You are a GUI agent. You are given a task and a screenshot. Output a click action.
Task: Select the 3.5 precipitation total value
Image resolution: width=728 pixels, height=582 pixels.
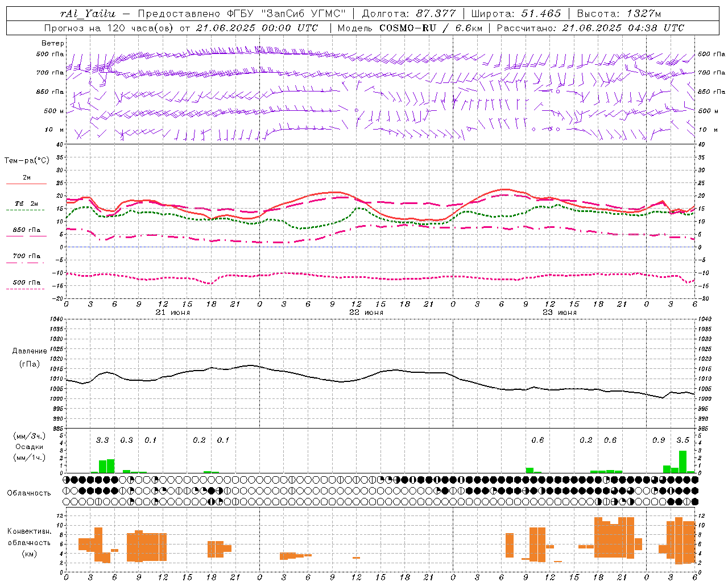[x=682, y=440]
